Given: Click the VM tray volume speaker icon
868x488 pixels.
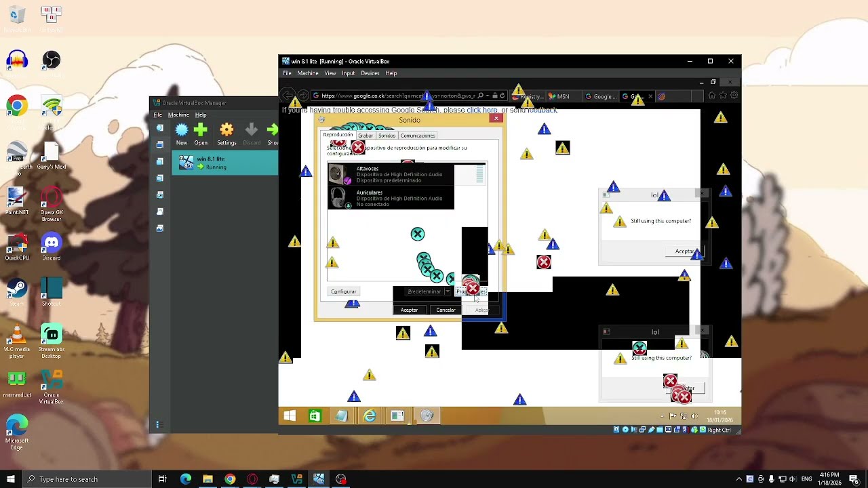Looking at the screenshot, I should 694,416.
